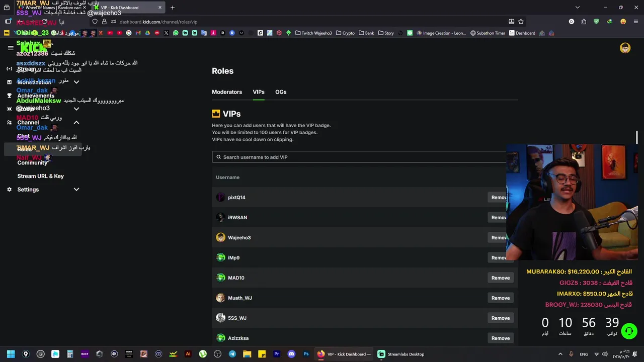Remove Muath_WJ from VIPs
Screen dimensions: 644x362
(501, 298)
